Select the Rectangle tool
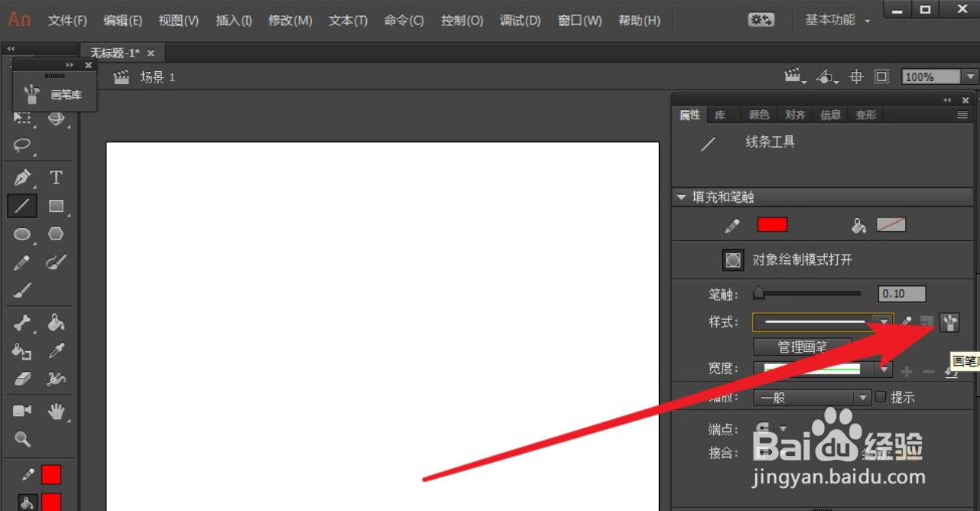980x511 pixels. [x=56, y=206]
